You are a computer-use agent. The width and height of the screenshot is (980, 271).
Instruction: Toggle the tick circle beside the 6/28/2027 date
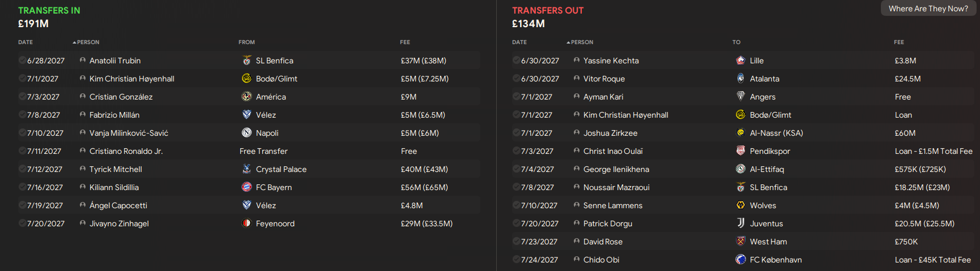tap(22, 60)
